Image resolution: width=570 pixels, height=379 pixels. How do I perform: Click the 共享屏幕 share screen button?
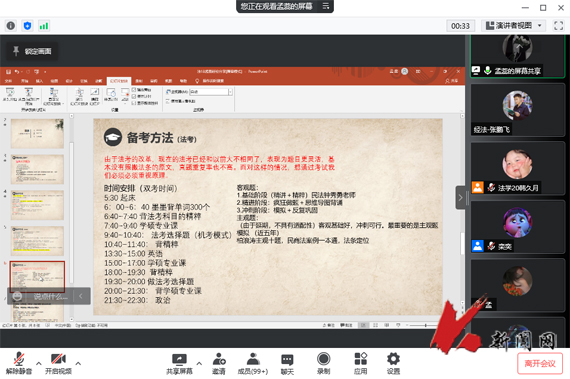pos(179,363)
